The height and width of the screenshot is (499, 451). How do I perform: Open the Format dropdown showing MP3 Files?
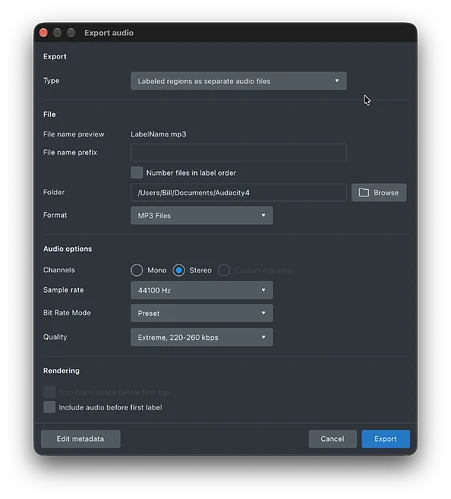point(202,215)
